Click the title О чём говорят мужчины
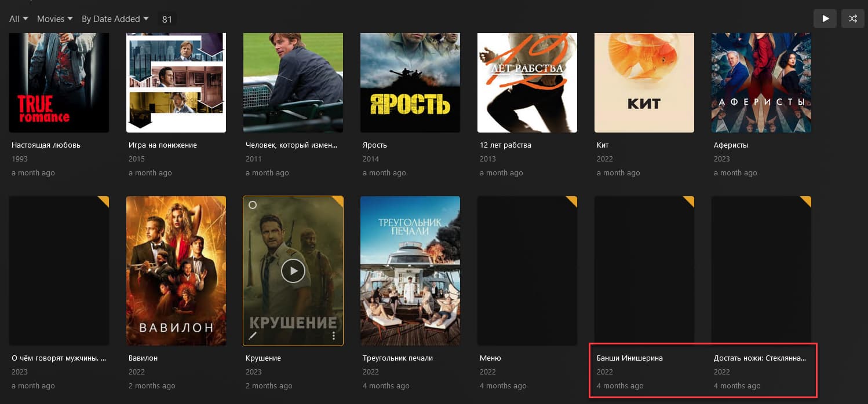This screenshot has width=868, height=404. coord(59,358)
